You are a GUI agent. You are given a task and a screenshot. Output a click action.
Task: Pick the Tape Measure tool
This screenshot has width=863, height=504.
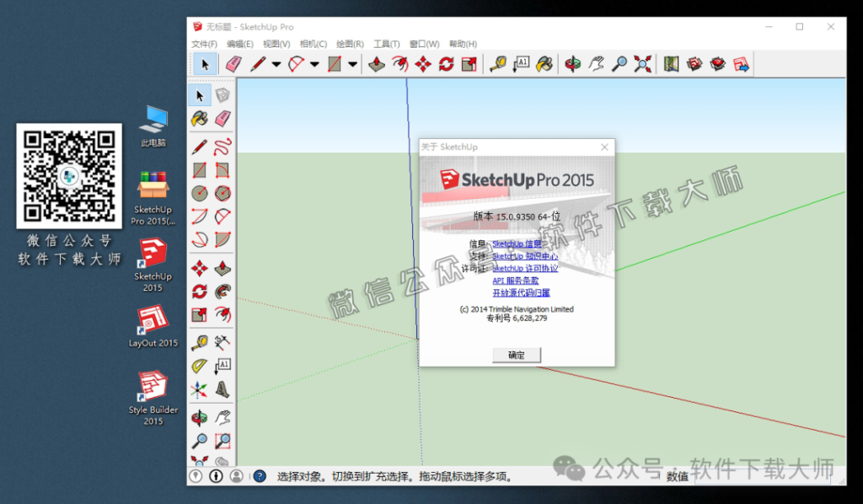497,63
